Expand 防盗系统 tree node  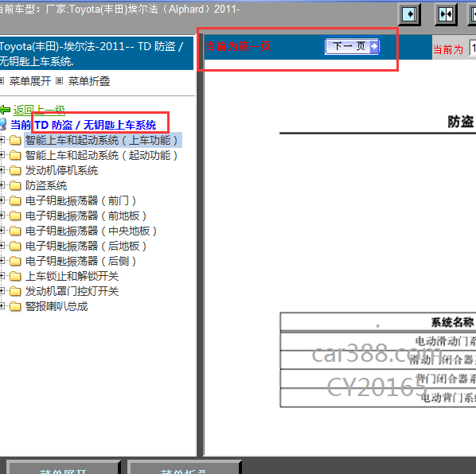pyautogui.click(x=2, y=185)
